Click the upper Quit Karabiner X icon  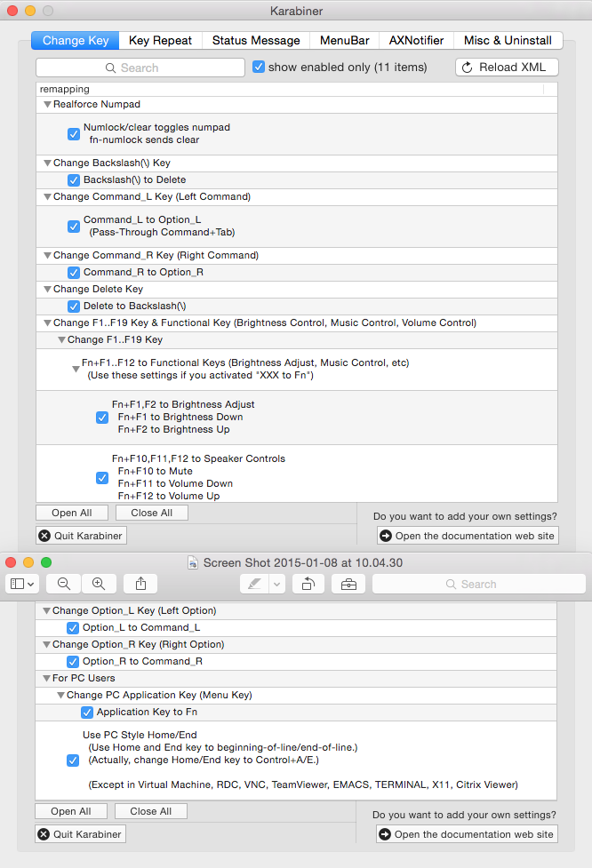pyautogui.click(x=44, y=536)
